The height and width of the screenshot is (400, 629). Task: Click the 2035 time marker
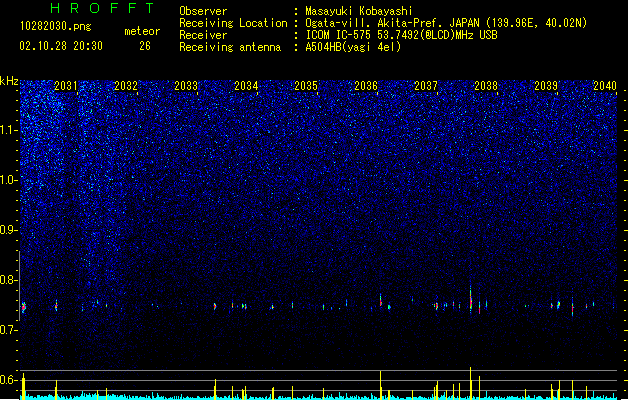pos(306,86)
